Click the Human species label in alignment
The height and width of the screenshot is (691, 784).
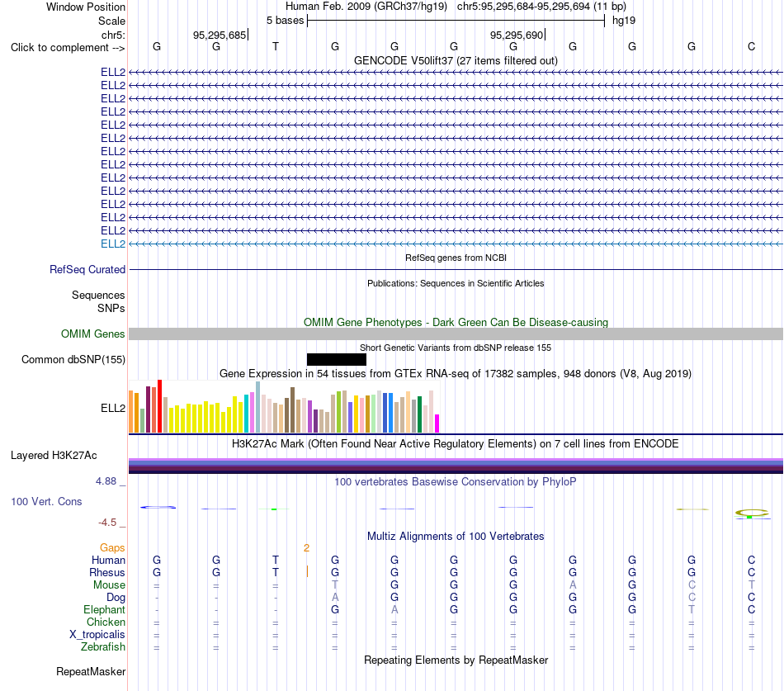click(108, 560)
